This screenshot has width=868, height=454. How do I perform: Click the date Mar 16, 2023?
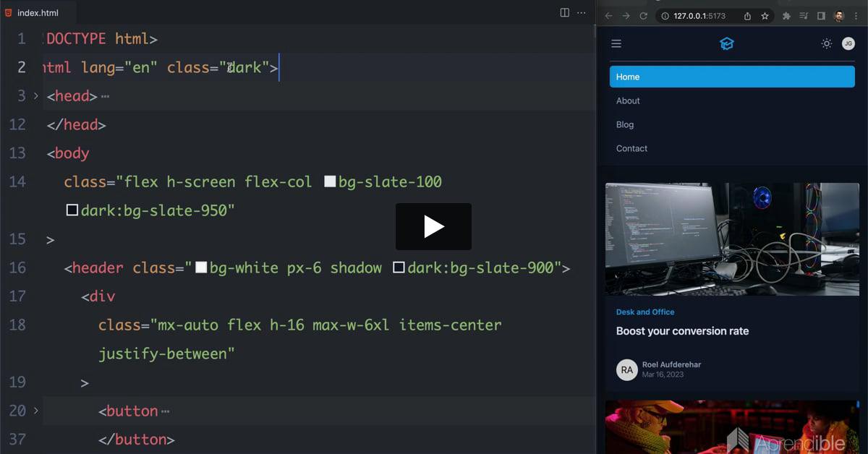663,374
